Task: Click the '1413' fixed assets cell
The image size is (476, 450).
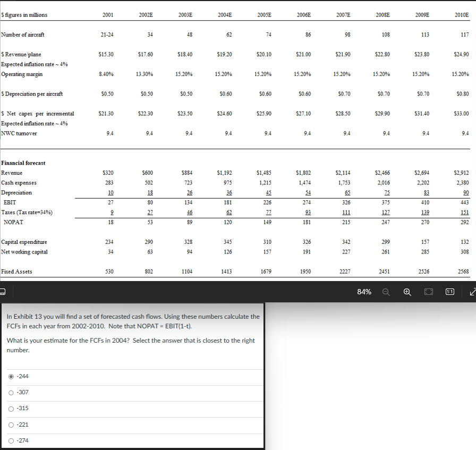Action: (x=226, y=272)
